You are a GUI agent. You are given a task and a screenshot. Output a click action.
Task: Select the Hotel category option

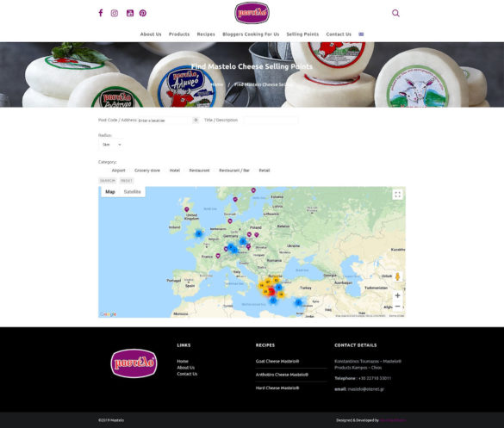coord(175,171)
